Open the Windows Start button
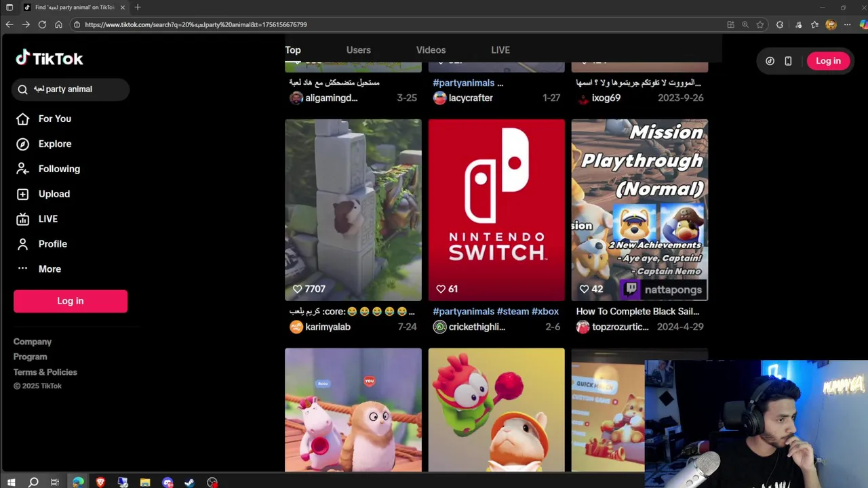This screenshot has height=488, width=868. [11, 483]
